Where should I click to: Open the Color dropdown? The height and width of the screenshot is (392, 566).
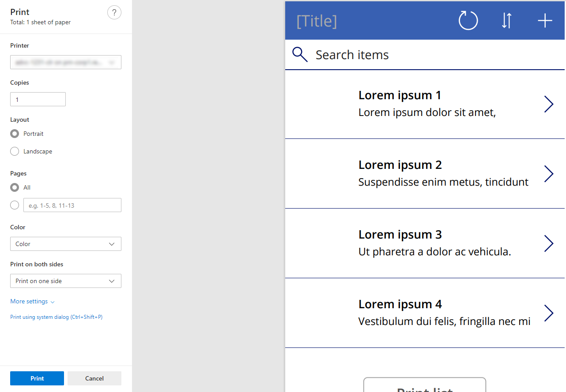[x=65, y=244]
